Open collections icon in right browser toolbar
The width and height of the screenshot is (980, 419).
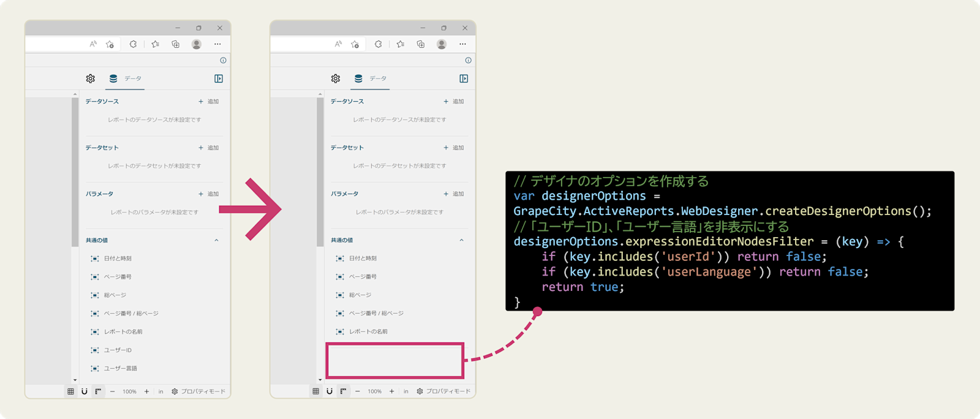(x=421, y=44)
